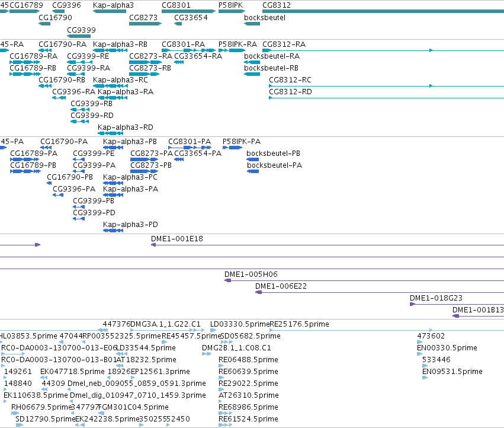Click the CG33654-RA transcript label
The width and height of the screenshot is (504, 428).
pyautogui.click(x=198, y=56)
